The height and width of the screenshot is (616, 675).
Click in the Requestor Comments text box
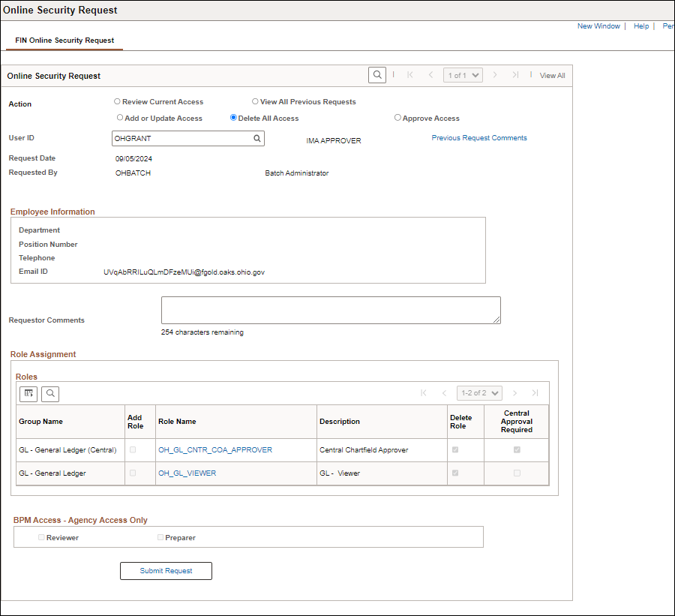coord(331,310)
